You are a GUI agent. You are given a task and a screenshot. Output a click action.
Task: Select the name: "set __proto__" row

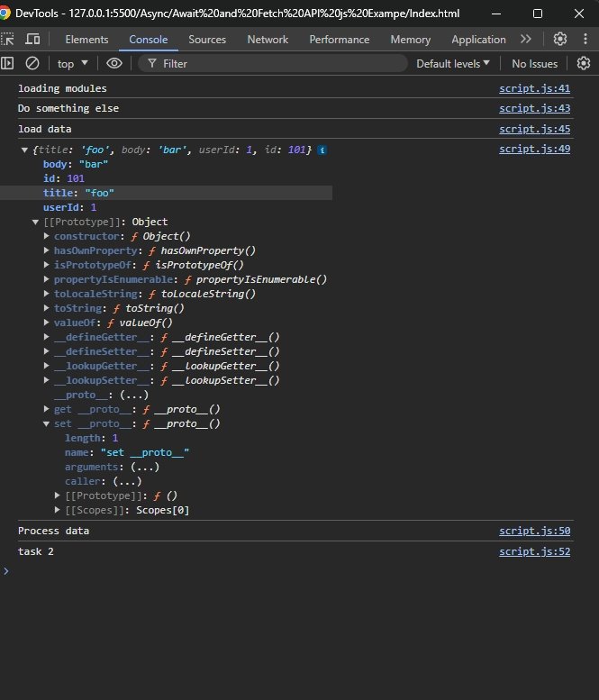(x=127, y=452)
